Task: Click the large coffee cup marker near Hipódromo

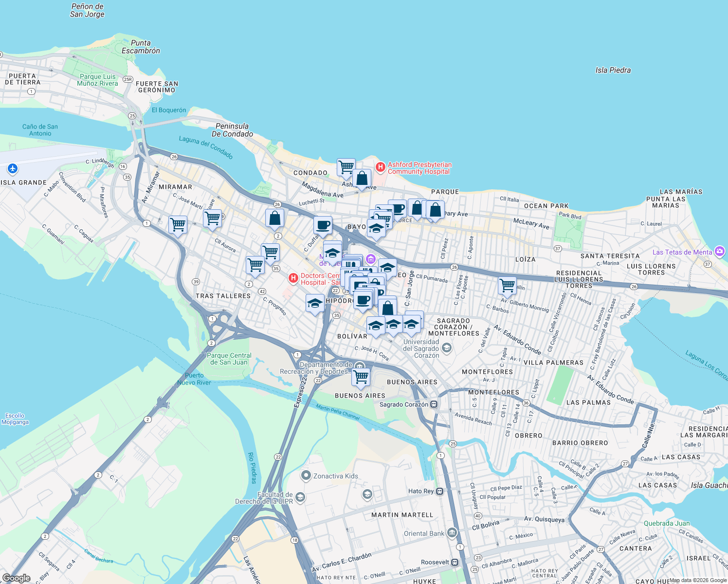Action: (363, 299)
